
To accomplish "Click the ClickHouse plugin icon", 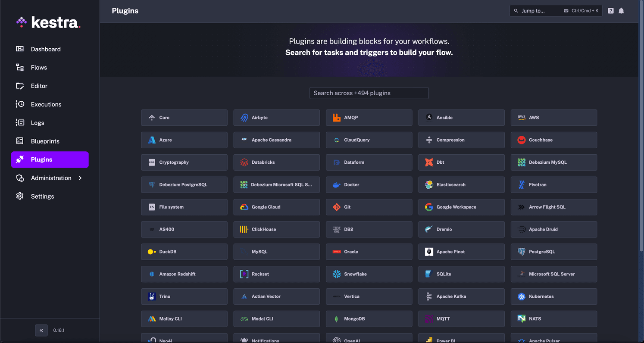I will click(x=244, y=230).
